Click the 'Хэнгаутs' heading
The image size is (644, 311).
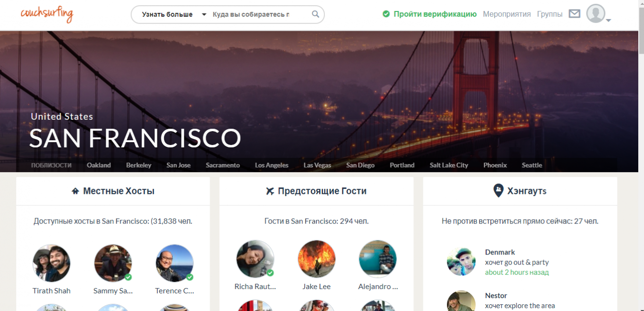[527, 191]
